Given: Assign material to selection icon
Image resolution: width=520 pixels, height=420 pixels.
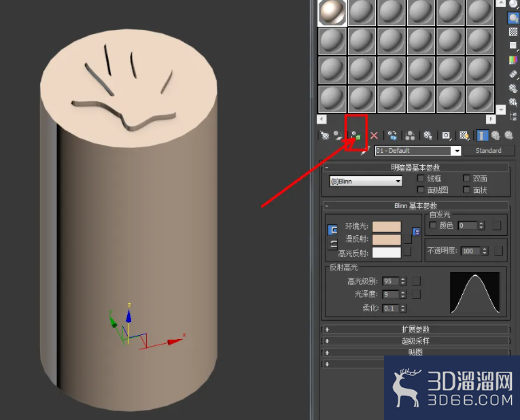Looking at the screenshot, I should pyautogui.click(x=356, y=135).
